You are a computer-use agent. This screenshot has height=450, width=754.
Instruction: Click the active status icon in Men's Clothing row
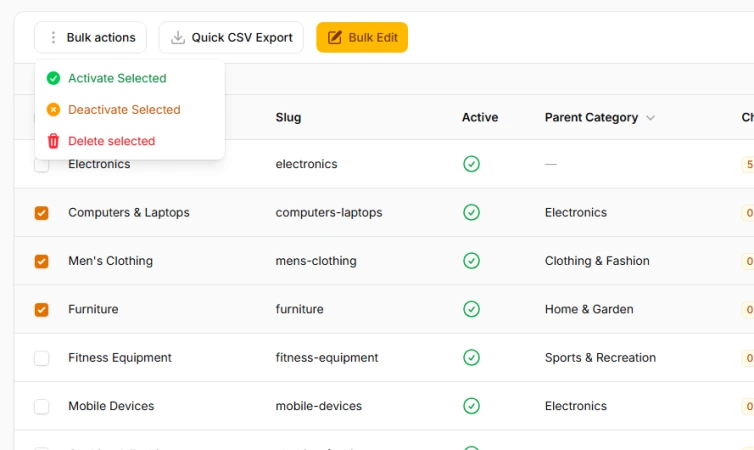point(471,261)
